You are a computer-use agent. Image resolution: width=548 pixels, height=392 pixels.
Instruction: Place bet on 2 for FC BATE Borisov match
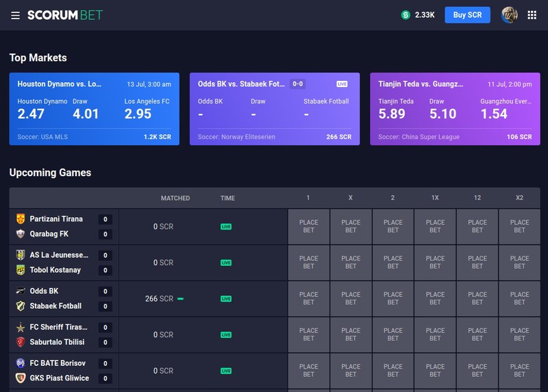coord(393,371)
